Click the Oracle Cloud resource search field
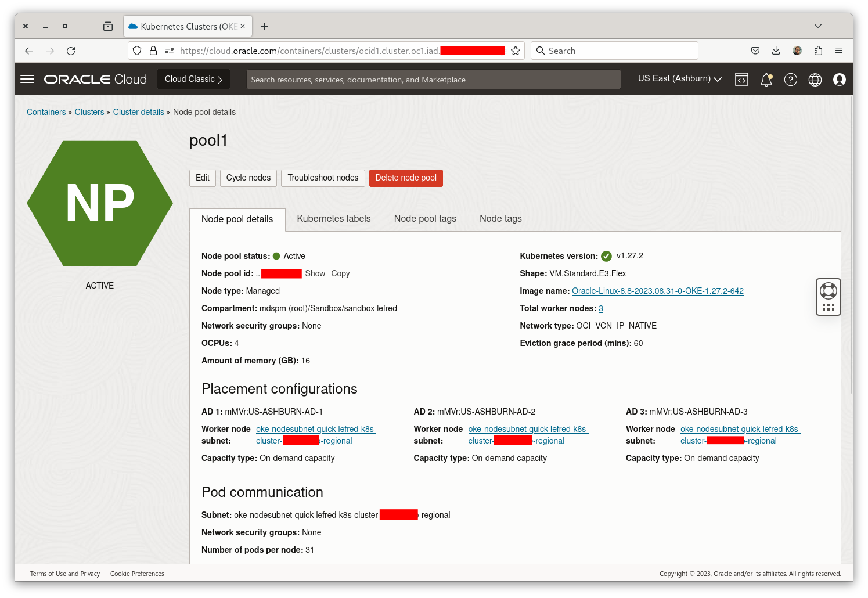The image size is (868, 598). pyautogui.click(x=434, y=80)
